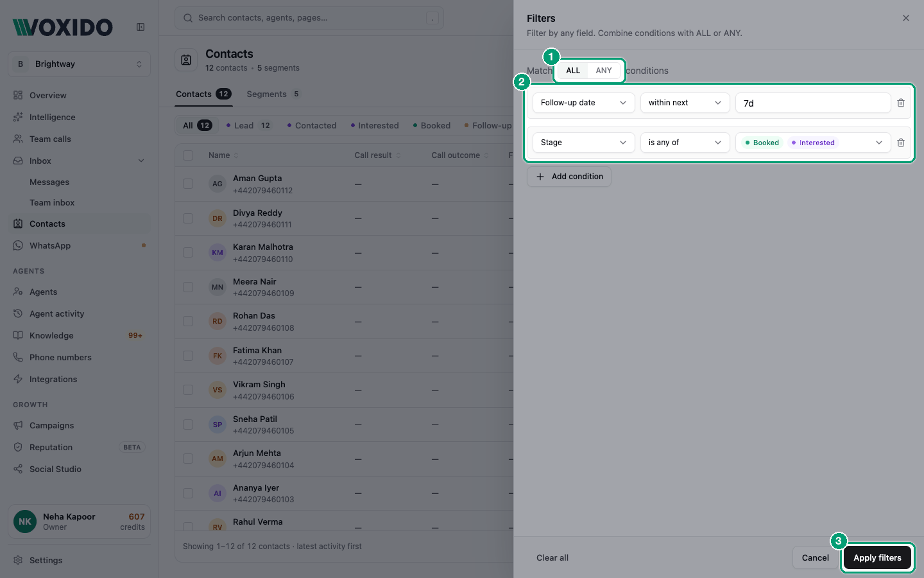Sort the table by Name column
The image size is (924, 578).
(223, 155)
